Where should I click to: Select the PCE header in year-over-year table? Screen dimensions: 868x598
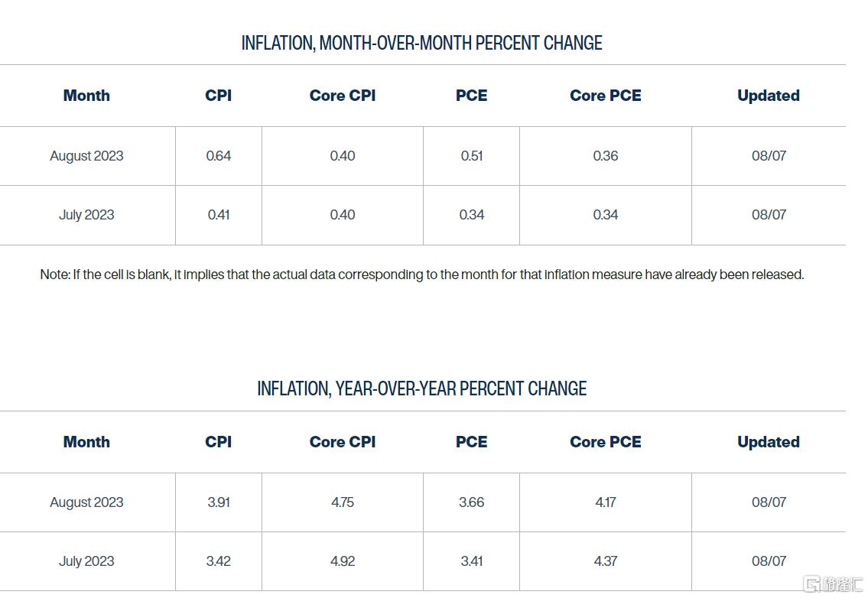click(472, 442)
